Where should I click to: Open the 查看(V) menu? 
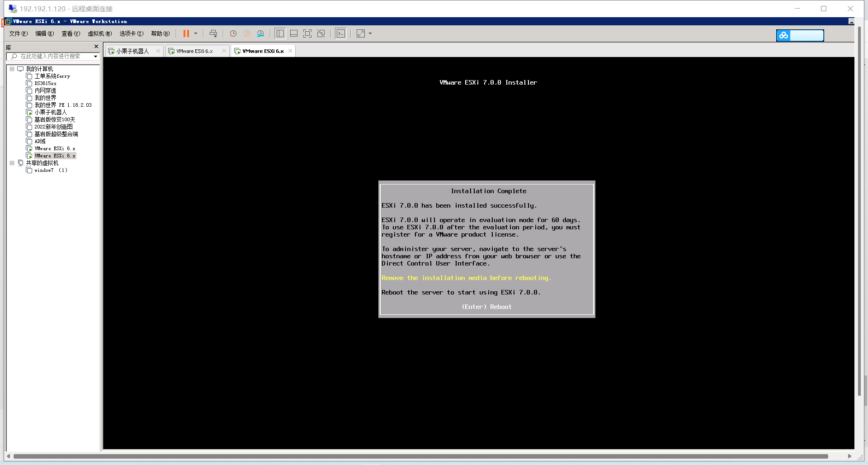click(71, 33)
